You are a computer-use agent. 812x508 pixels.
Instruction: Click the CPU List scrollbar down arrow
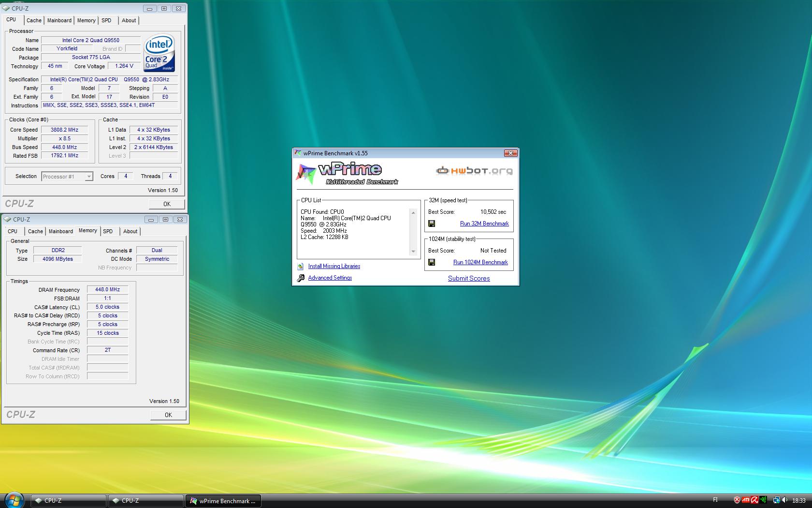click(413, 252)
